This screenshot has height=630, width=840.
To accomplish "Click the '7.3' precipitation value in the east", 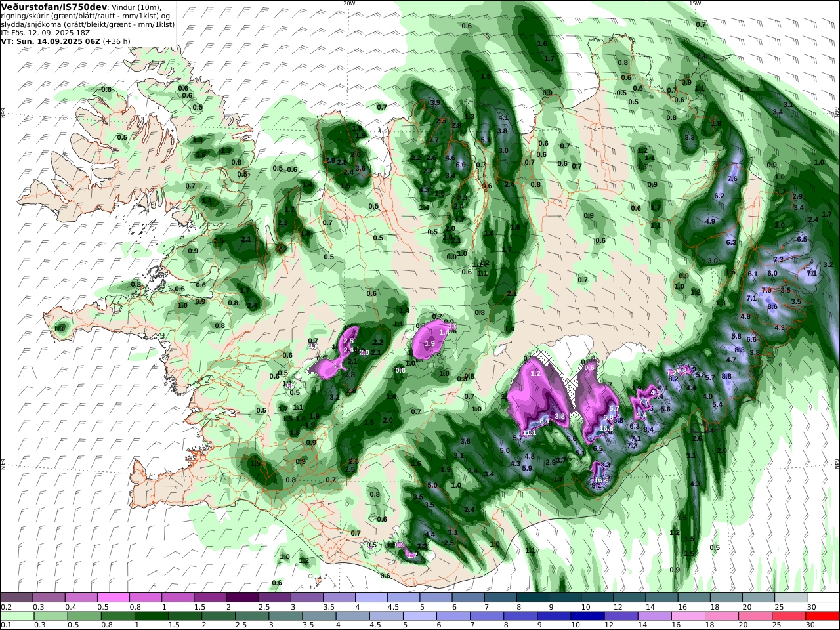I will [778, 260].
